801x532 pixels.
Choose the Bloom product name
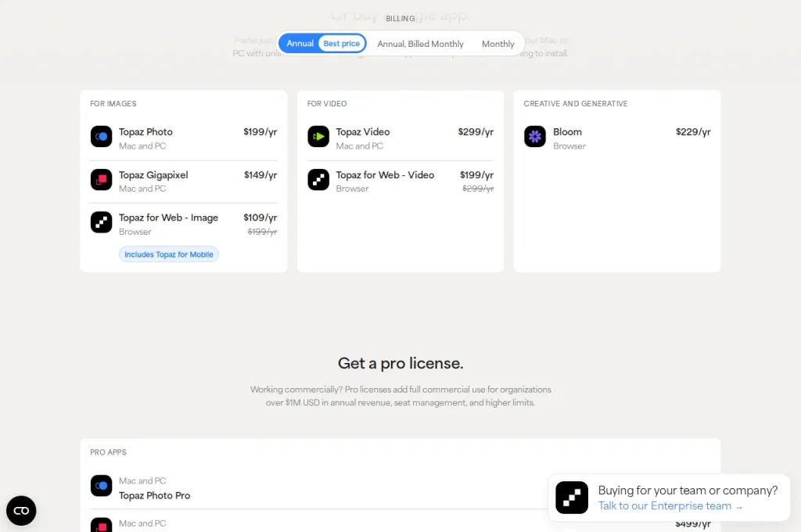tap(568, 132)
